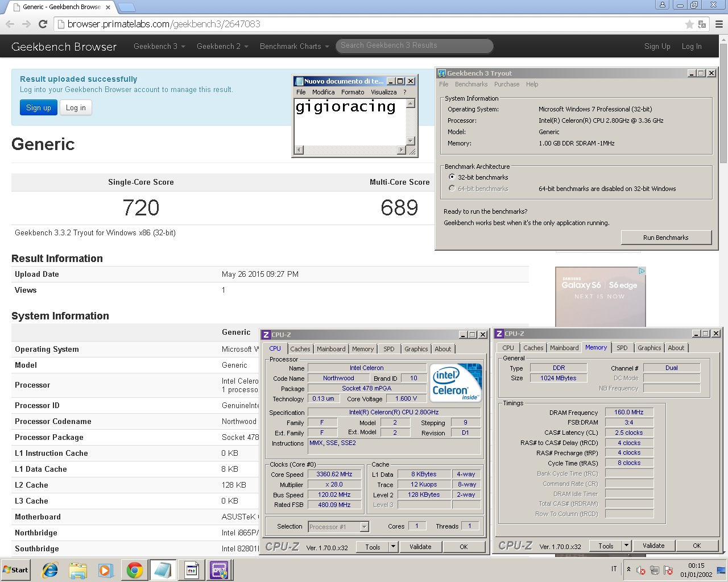Click OK in the CPU-Z Memory window
This screenshot has width=728, height=582.
(697, 546)
